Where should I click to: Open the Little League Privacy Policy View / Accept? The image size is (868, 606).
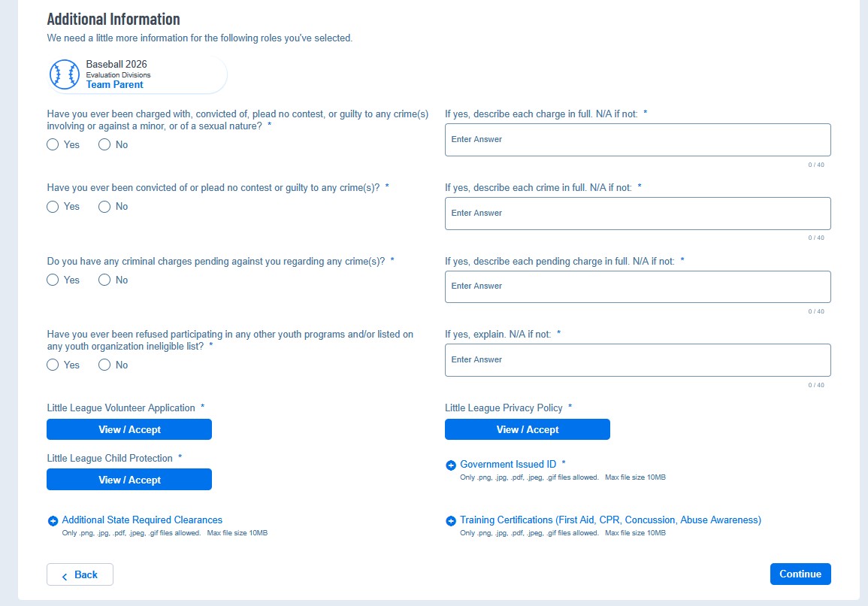(x=528, y=429)
